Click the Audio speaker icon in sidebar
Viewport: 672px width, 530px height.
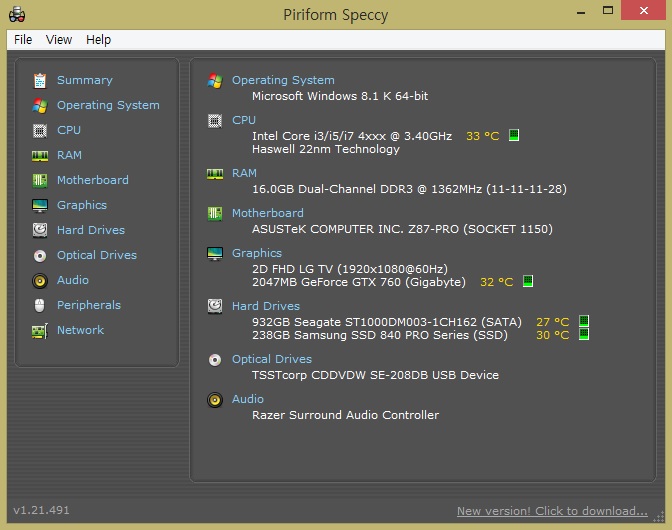click(x=40, y=280)
